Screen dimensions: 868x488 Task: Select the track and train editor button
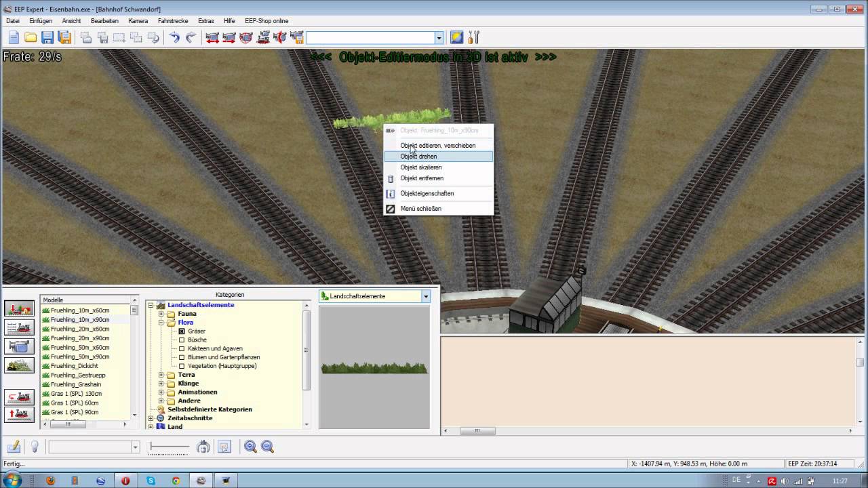click(x=19, y=328)
